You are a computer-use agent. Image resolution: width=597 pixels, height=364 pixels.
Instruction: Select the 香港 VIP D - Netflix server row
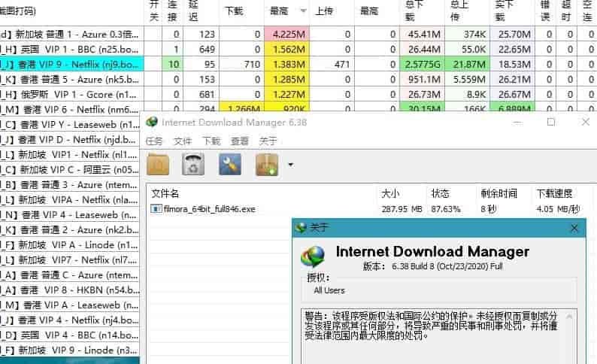[70, 139]
